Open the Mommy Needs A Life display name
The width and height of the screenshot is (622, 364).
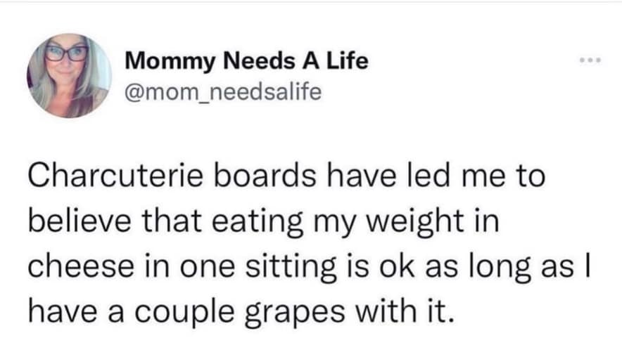(246, 61)
